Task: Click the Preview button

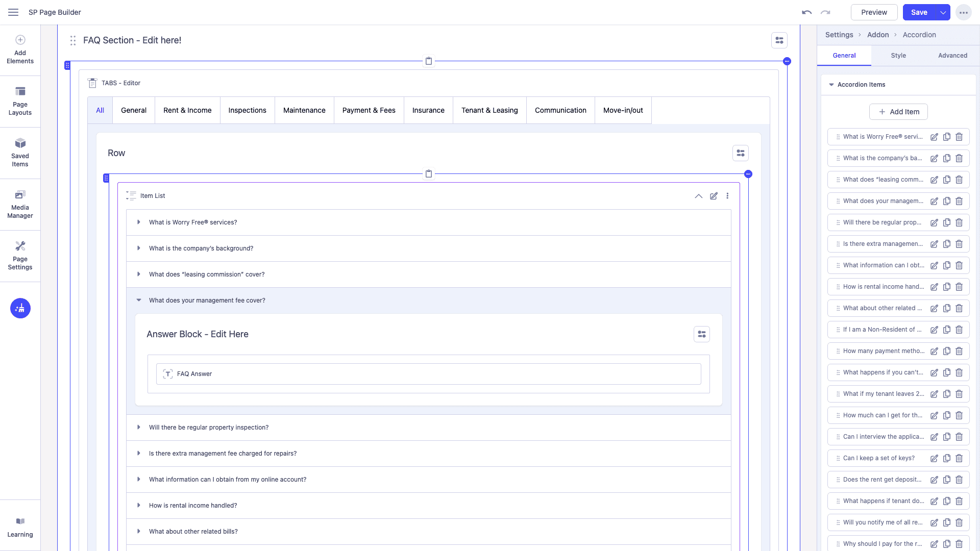Action: (x=874, y=12)
